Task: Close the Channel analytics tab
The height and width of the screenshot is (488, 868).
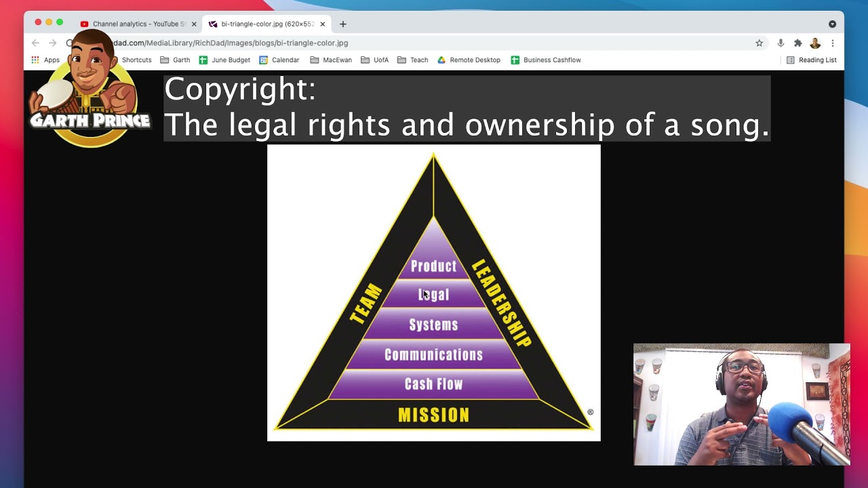Action: (194, 24)
